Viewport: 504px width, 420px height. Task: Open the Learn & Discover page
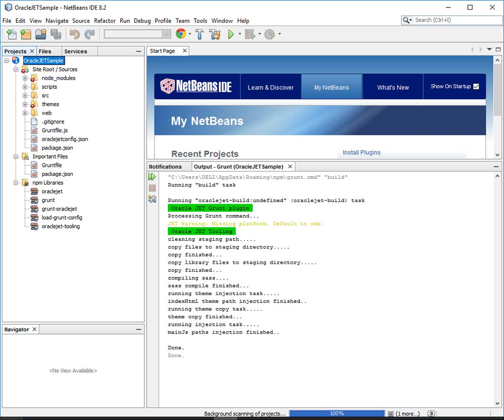(x=270, y=87)
